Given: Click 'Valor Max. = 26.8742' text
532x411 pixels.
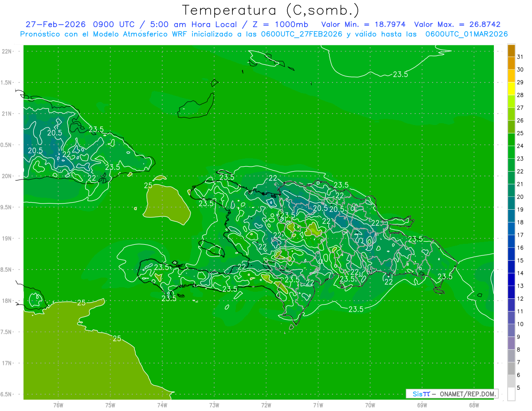Looking at the screenshot, I should click(x=457, y=24).
